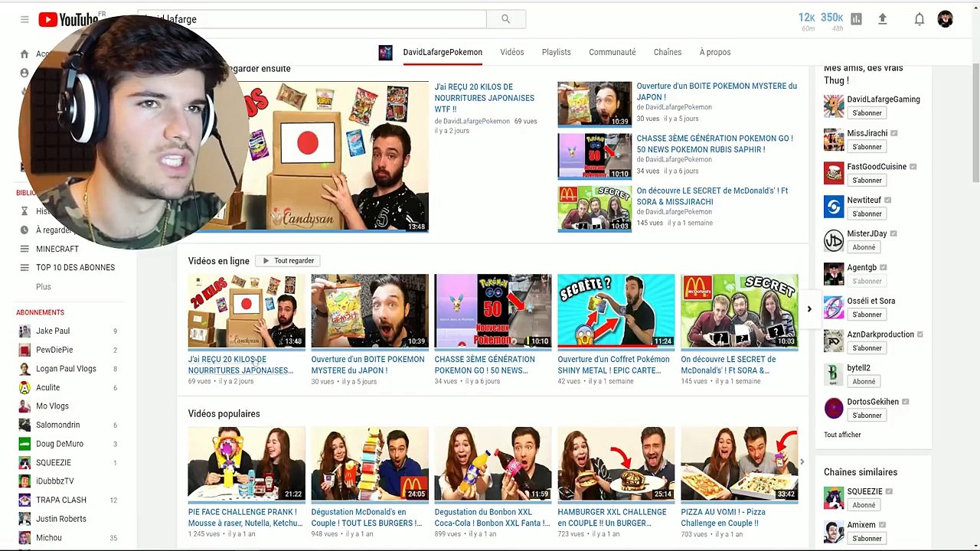Viewport: 980px width, 551px height.
Task: Switch to the Communauté tab
Action: point(612,52)
